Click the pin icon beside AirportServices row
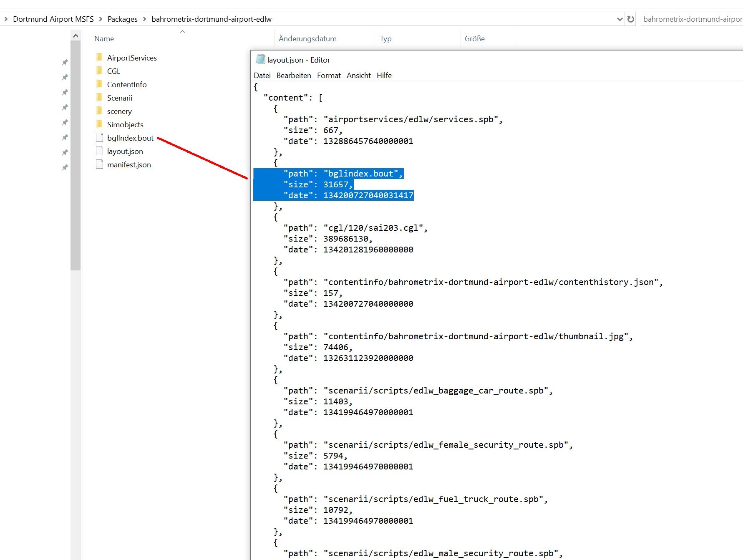The width and height of the screenshot is (743, 560). point(65,62)
